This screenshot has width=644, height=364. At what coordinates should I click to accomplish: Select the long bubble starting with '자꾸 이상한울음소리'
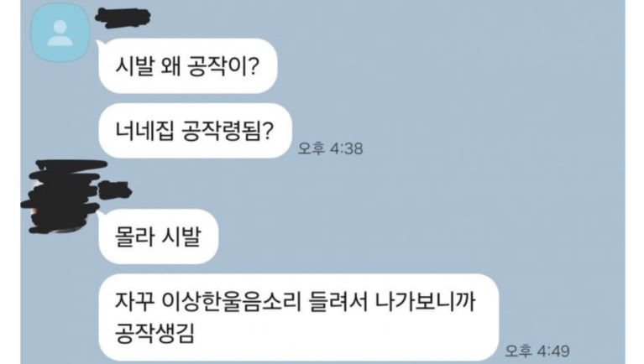pyautogui.click(x=299, y=317)
